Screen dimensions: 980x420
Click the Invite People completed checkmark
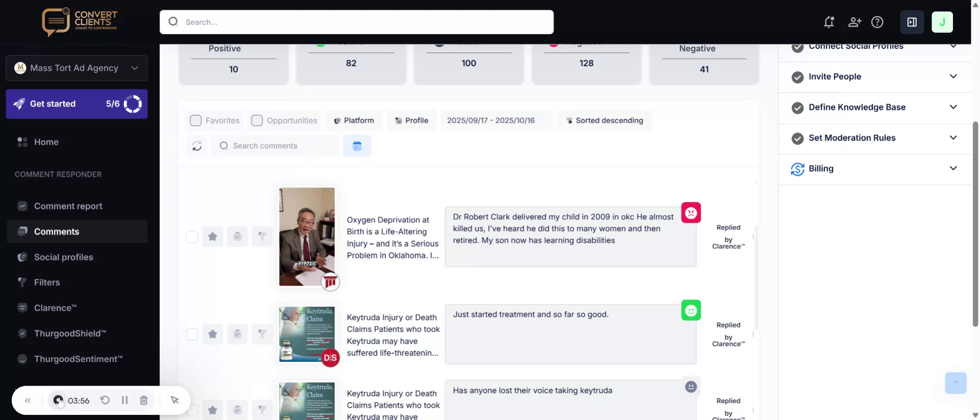click(797, 77)
